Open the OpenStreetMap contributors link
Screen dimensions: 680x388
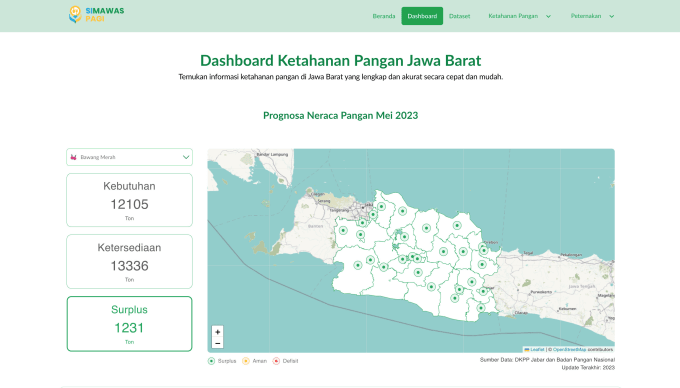point(569,349)
